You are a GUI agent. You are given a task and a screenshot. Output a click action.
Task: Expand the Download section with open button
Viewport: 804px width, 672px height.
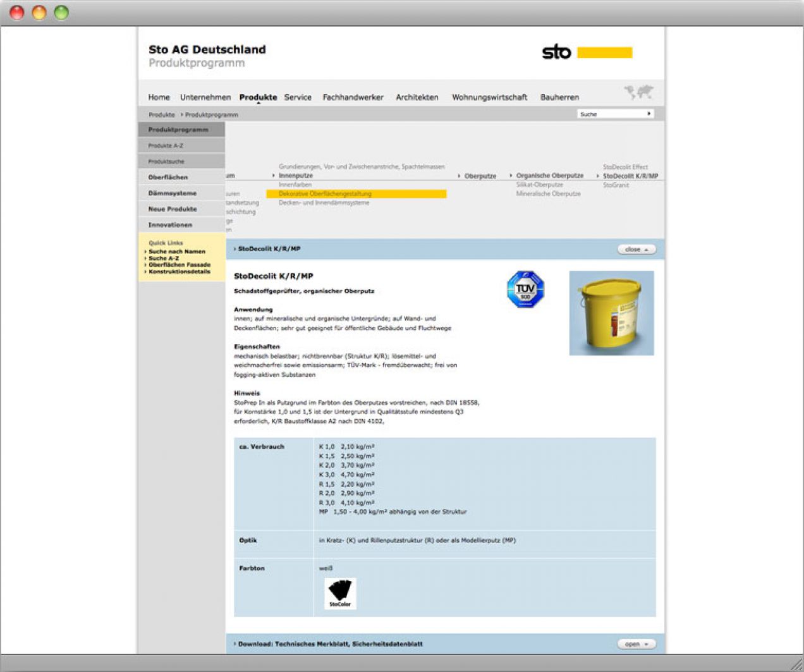click(x=636, y=644)
